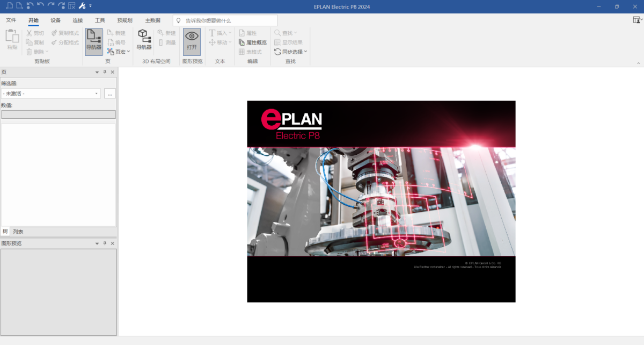Click the 编号 (Numbering) icon
Image resolution: width=644 pixels, height=345 pixels.
point(110,42)
